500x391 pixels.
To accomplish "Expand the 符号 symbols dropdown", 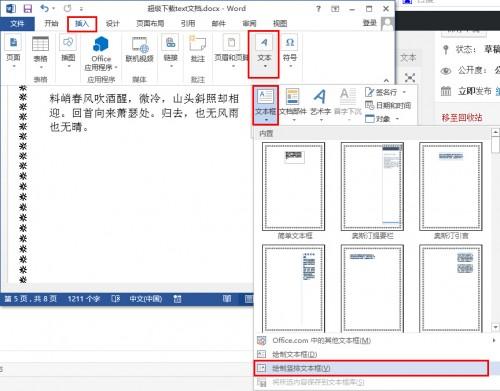I will tap(290, 66).
